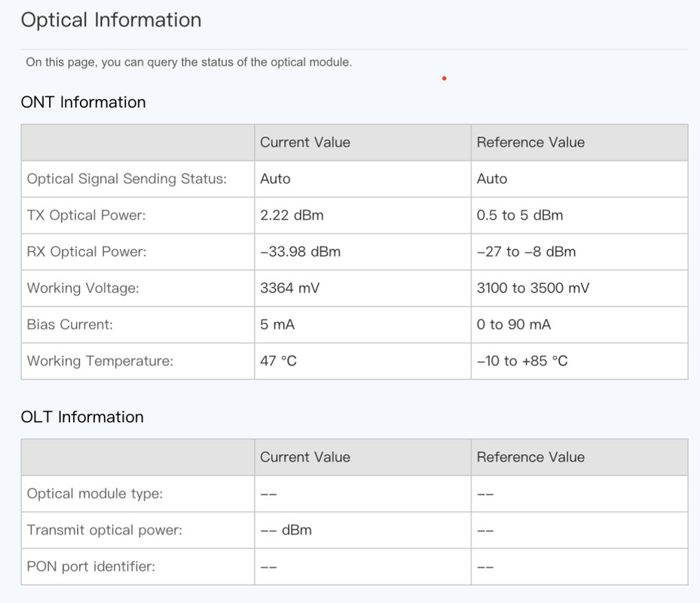Click the −10 to +85 °C reference value
Image resolution: width=700 pixels, height=603 pixels.
click(522, 361)
